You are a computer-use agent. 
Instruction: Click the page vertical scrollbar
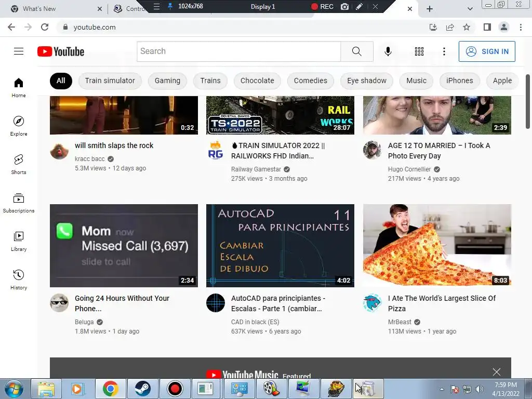528,102
